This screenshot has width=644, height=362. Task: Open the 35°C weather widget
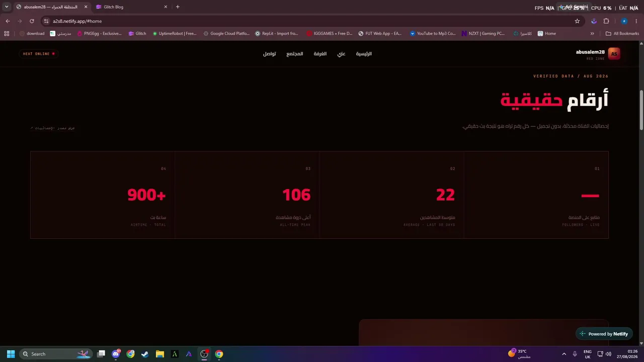[520, 354]
